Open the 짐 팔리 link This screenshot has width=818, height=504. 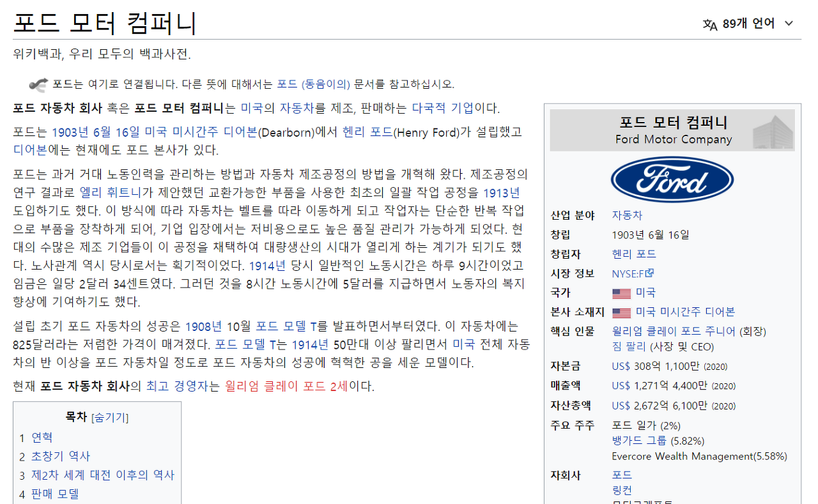tap(629, 347)
